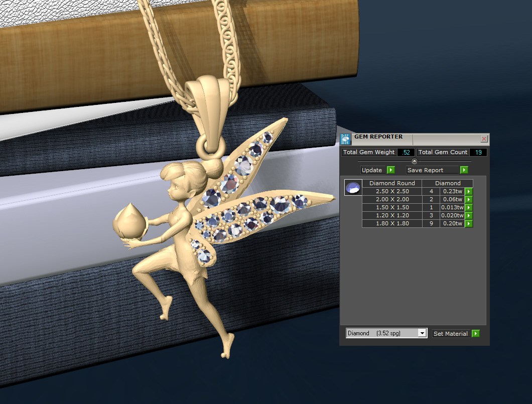Click the Total Gem Weight label

click(369, 152)
